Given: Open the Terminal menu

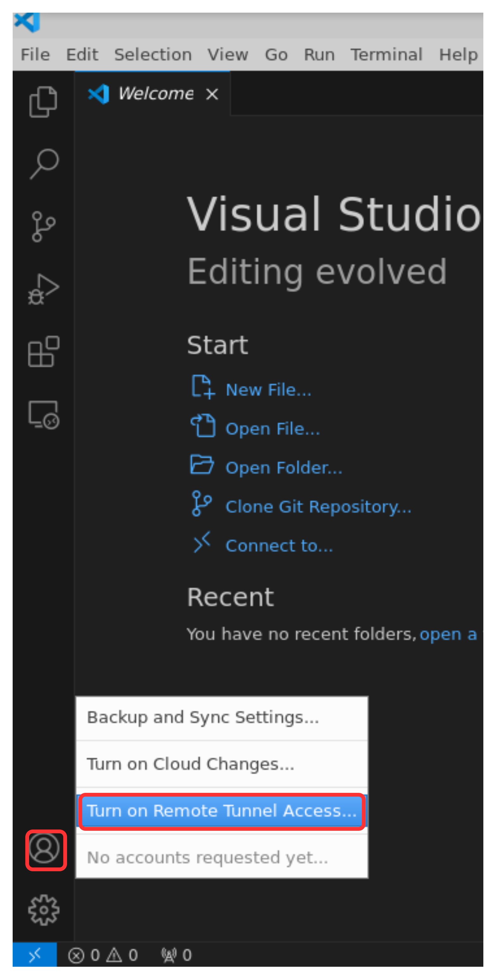Looking at the screenshot, I should coord(386,55).
